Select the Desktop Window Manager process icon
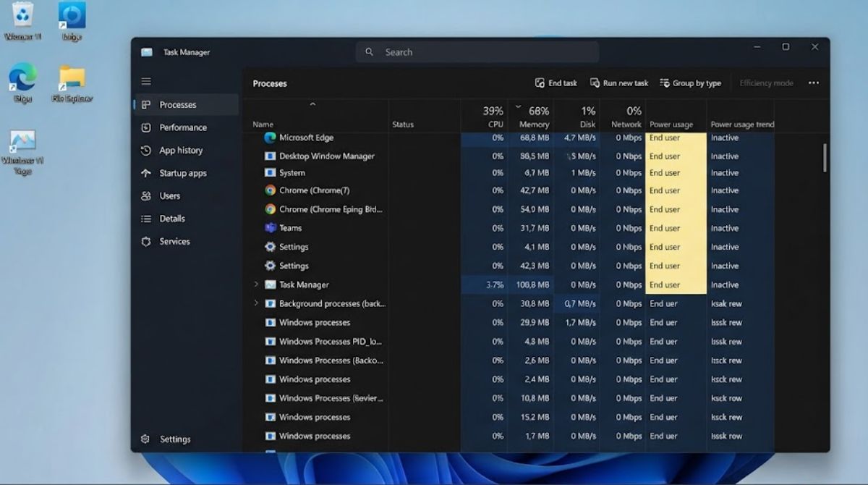This screenshot has width=868, height=485. tap(270, 156)
